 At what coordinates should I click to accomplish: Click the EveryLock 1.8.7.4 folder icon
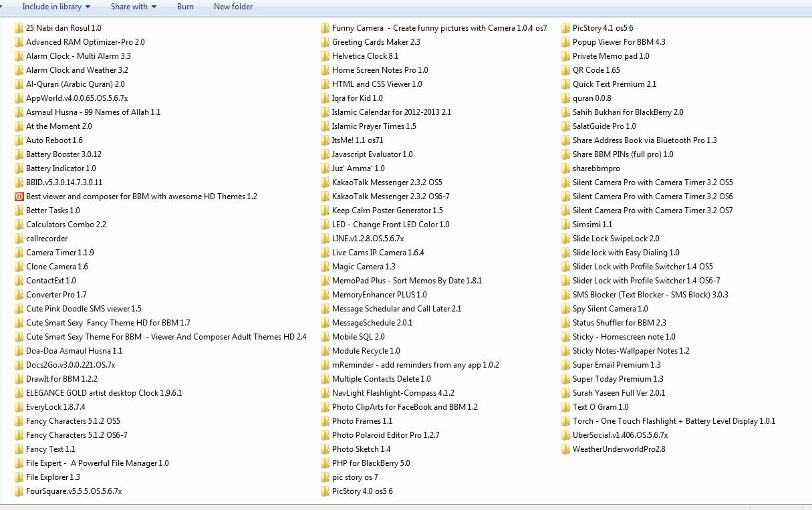(19, 407)
